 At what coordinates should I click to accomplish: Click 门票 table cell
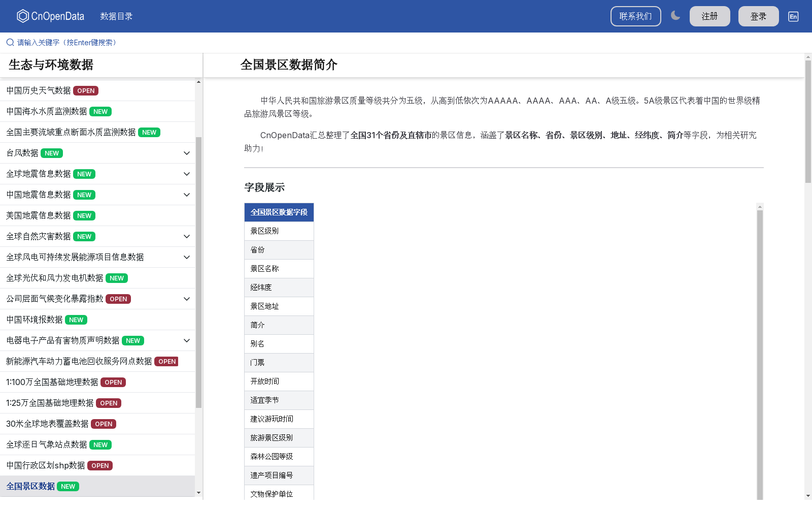279,363
